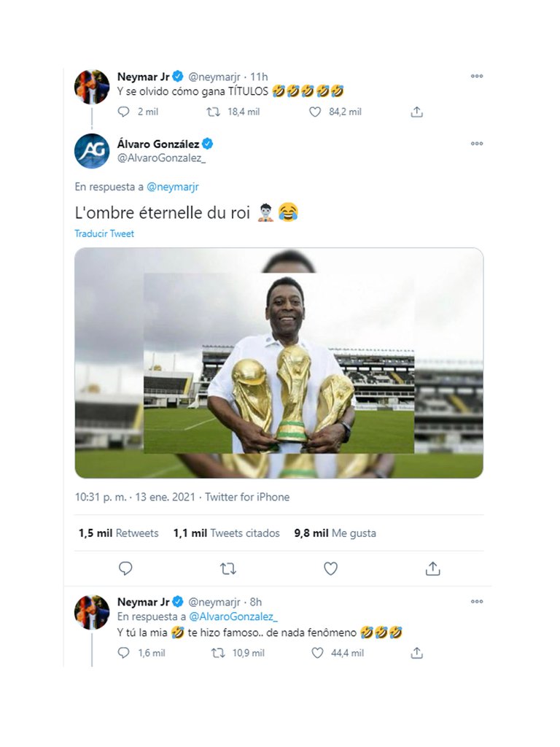560x747 pixels.
Task: Retweet Álvaro González's main tweet
Action: pyautogui.click(x=228, y=568)
